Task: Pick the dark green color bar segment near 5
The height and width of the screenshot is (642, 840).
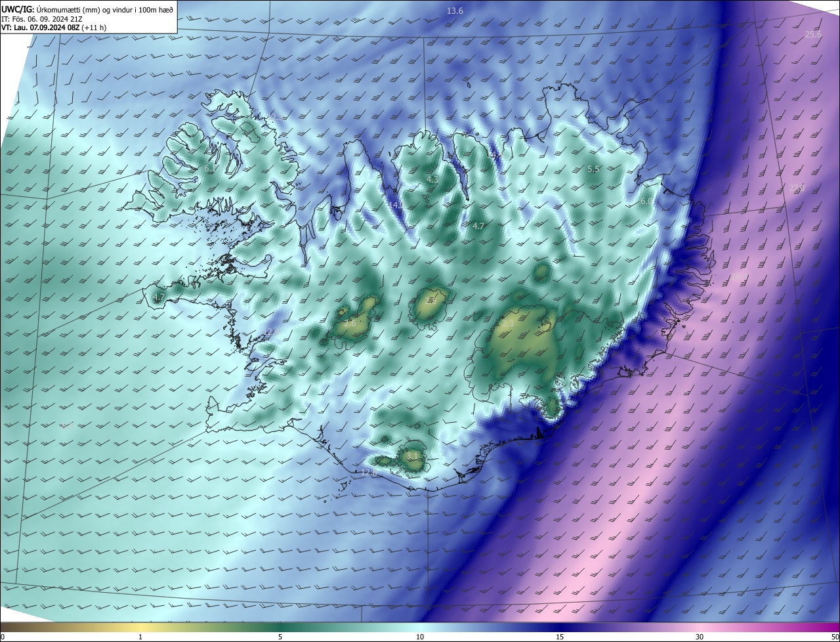Action: 280,627
